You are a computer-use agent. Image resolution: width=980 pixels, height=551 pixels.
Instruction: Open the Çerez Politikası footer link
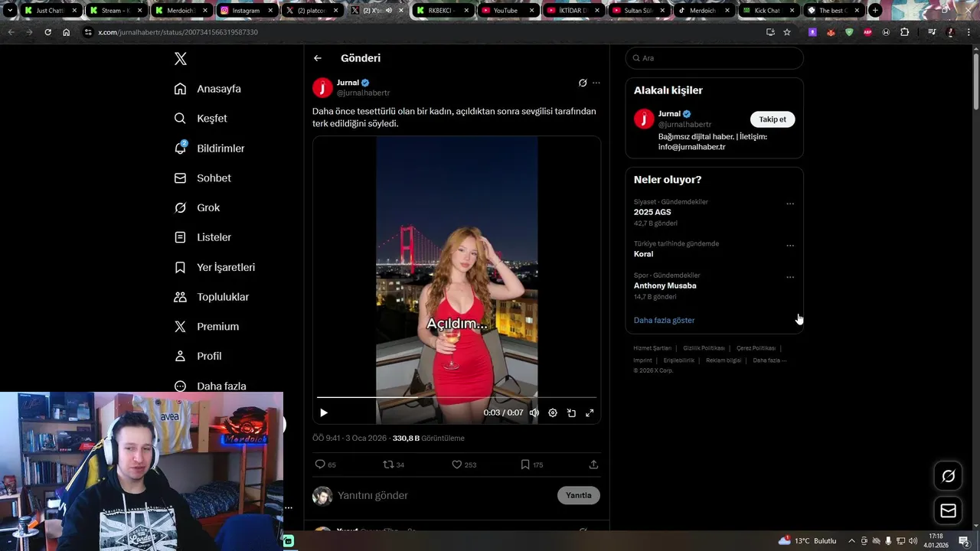point(756,348)
